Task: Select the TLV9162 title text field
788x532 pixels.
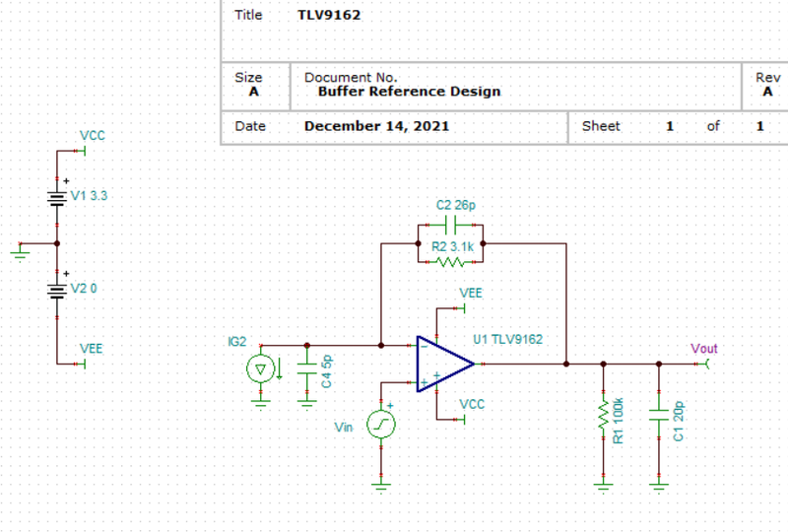Action: tap(329, 15)
